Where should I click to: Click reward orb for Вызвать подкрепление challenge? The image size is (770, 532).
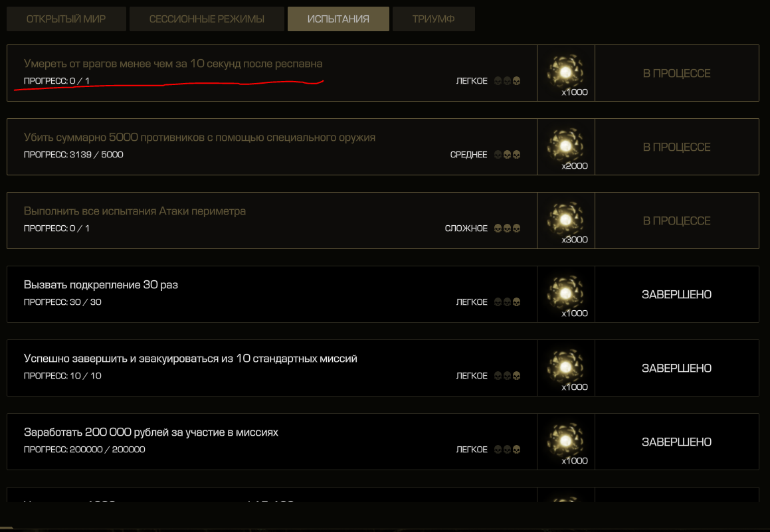tap(565, 292)
